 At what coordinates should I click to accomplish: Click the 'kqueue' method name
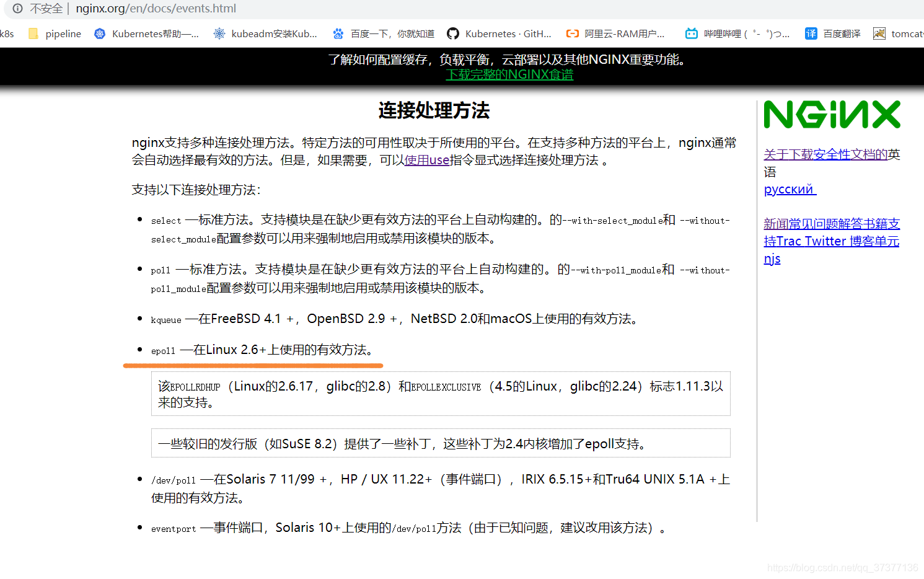coord(166,320)
